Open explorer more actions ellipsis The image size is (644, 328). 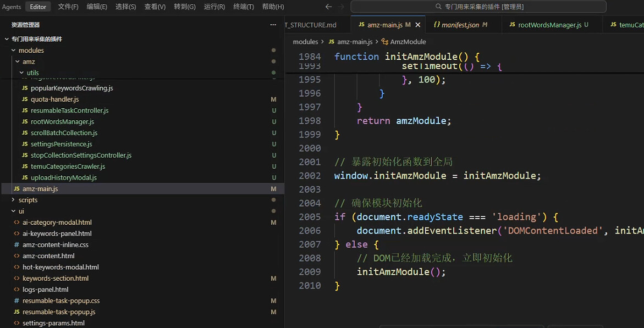273,25
